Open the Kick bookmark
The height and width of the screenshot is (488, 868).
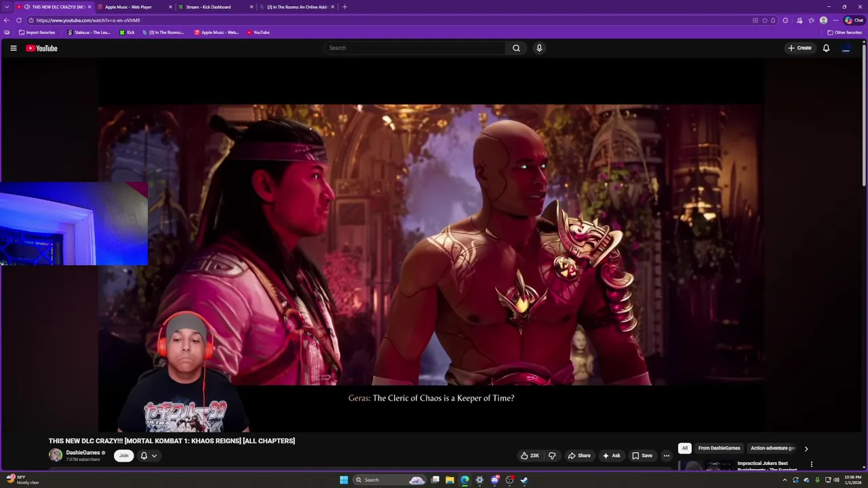[127, 33]
